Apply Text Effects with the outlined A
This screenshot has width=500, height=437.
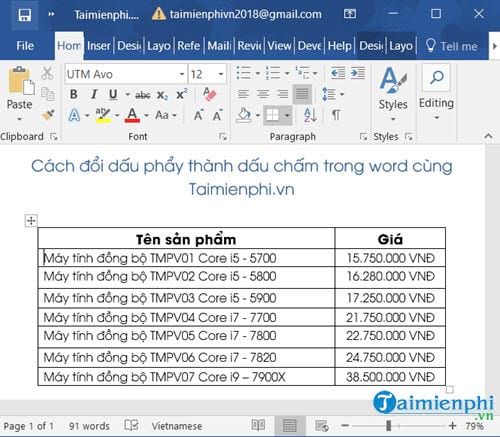pos(74,116)
